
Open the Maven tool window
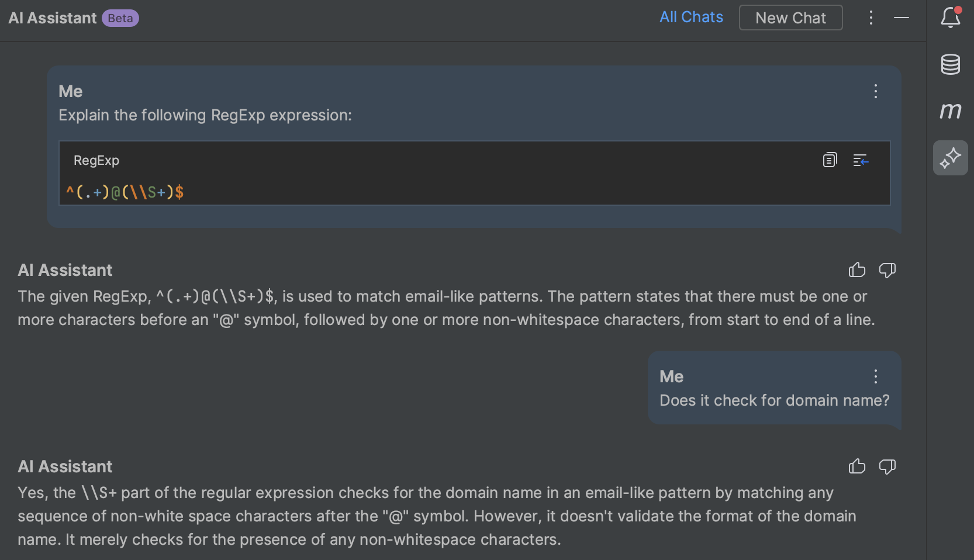(949, 111)
